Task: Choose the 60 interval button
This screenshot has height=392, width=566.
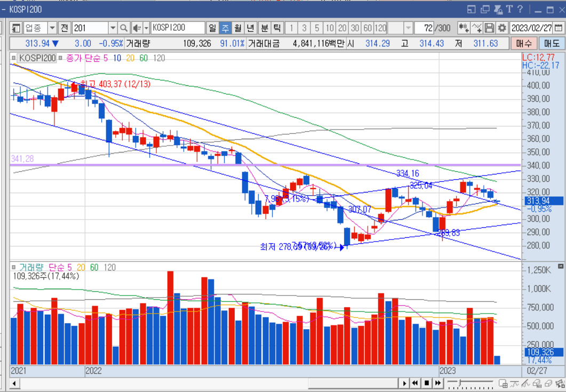Action: tap(368, 28)
